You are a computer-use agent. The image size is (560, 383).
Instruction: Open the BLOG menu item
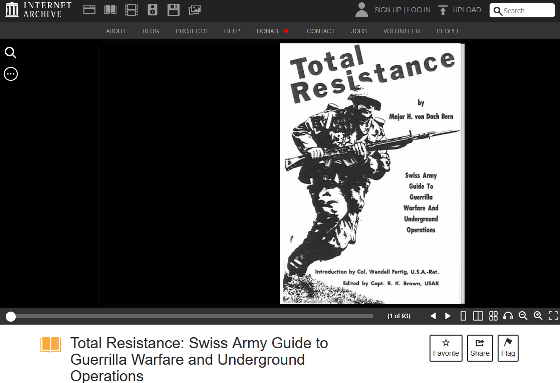click(x=151, y=31)
